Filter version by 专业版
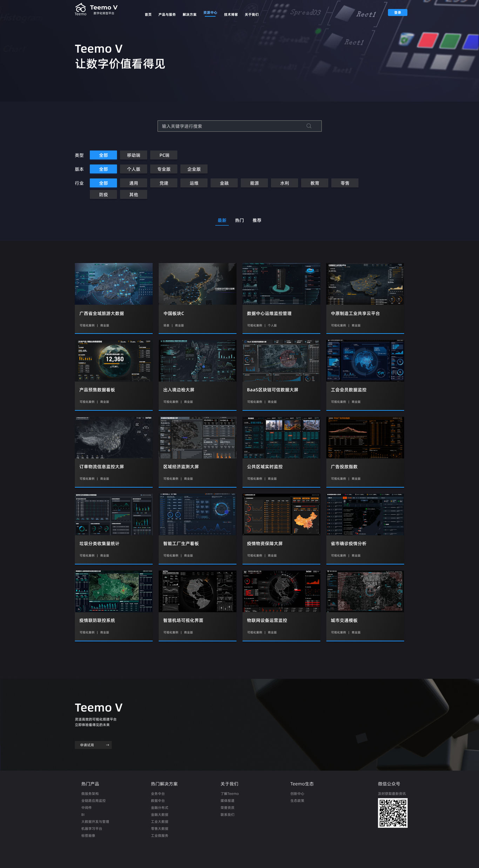Image resolution: width=479 pixels, height=868 pixels. coord(164,169)
